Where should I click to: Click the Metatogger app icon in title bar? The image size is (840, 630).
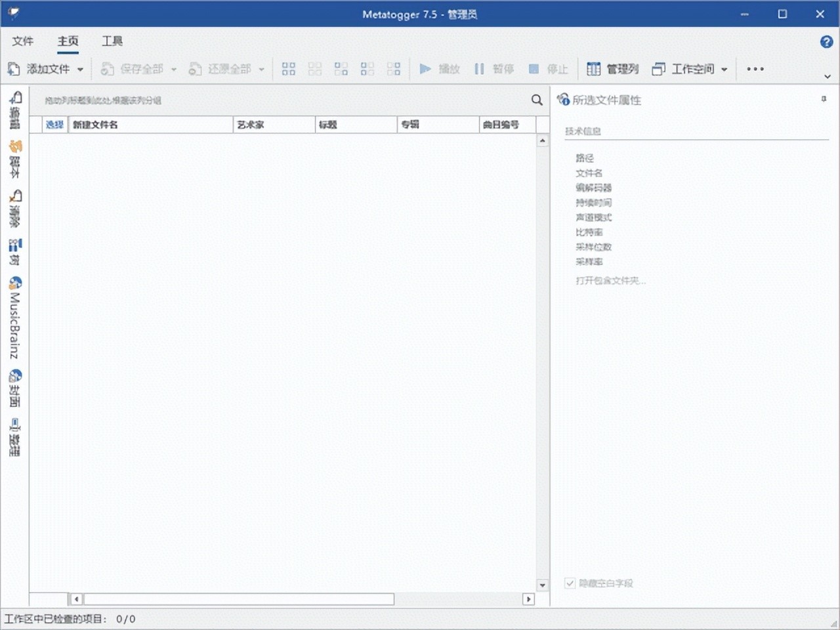point(14,13)
